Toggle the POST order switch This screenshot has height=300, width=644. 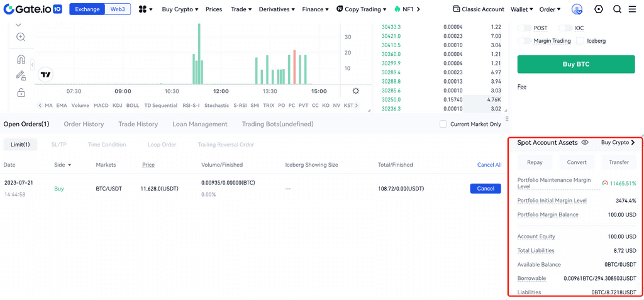click(525, 28)
